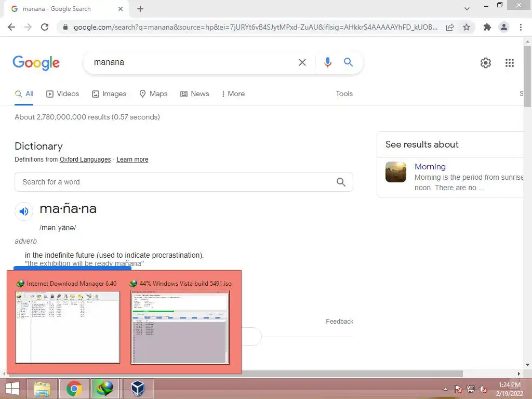Open VirtualBox from taskbar
Screen dimensions: 532x399
click(x=138, y=389)
